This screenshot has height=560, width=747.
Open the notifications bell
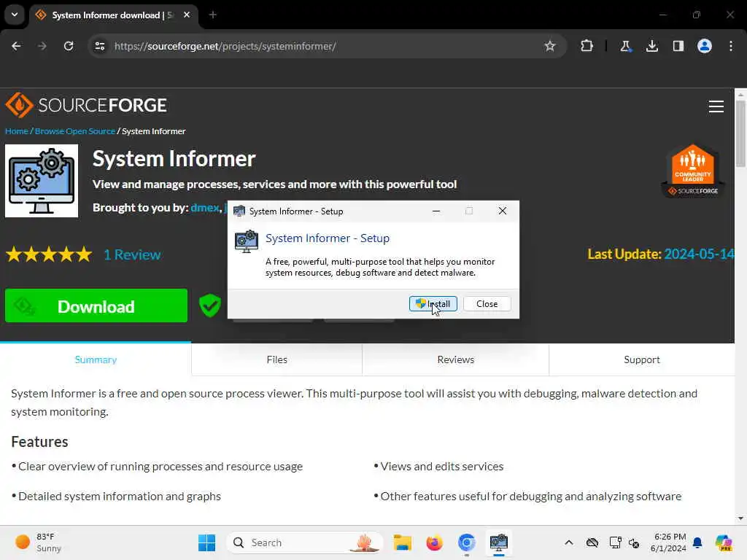pos(697,542)
